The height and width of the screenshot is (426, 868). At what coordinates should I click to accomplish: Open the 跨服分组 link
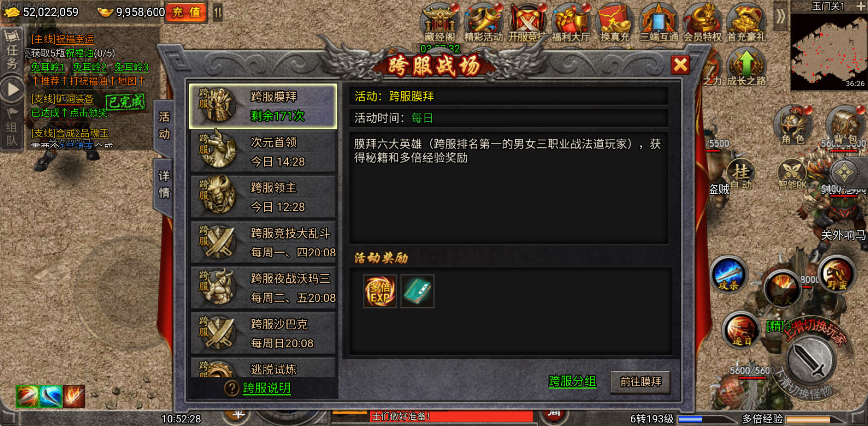(x=572, y=381)
